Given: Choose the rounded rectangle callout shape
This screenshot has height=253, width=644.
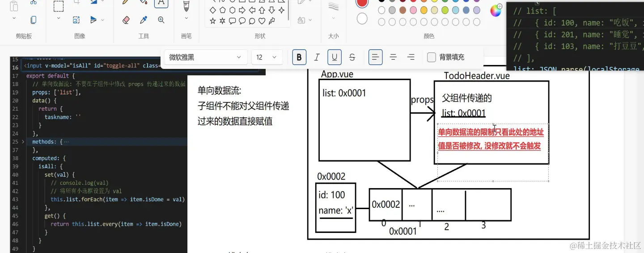Looking at the screenshot, I should tap(233, 21).
